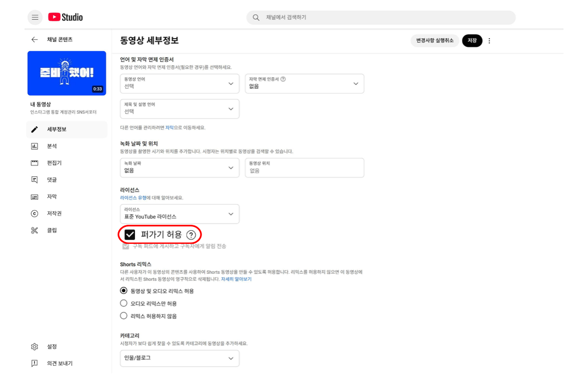Open the 분석 (Analytics) section icon

[34, 146]
